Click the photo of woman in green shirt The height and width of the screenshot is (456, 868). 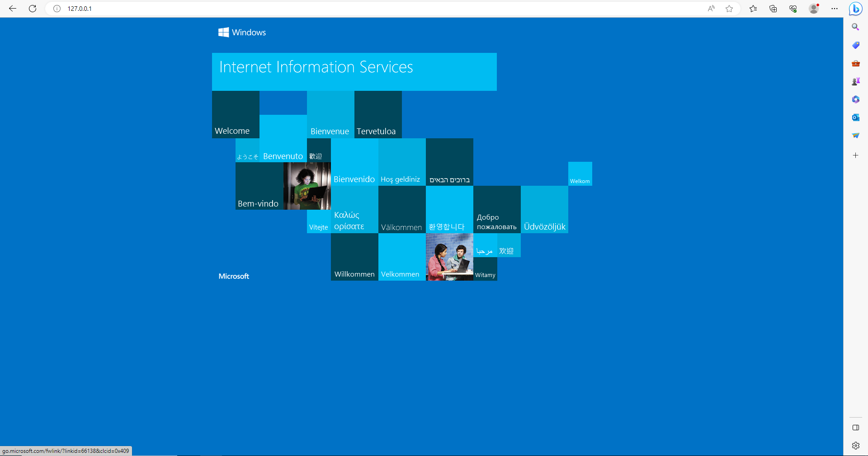pos(307,186)
